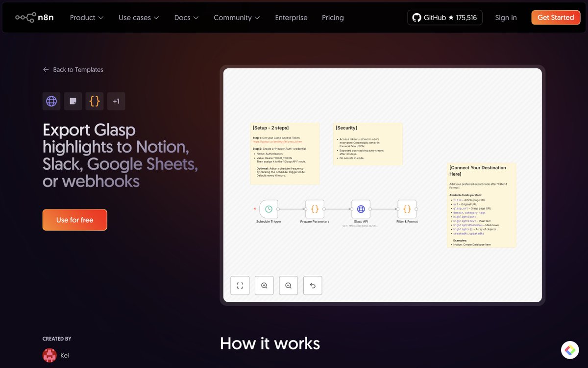Click the fit-to-view canvas button
This screenshot has height=368, width=588.
(240, 286)
